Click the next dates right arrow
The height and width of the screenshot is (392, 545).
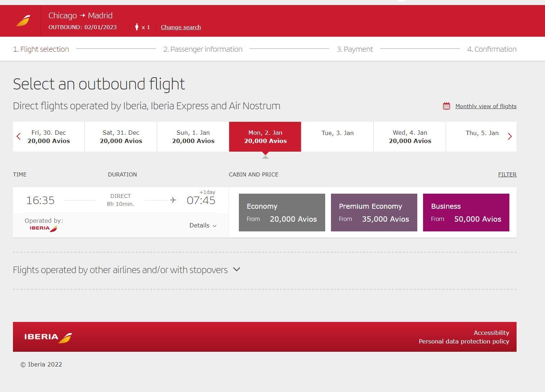pos(509,137)
